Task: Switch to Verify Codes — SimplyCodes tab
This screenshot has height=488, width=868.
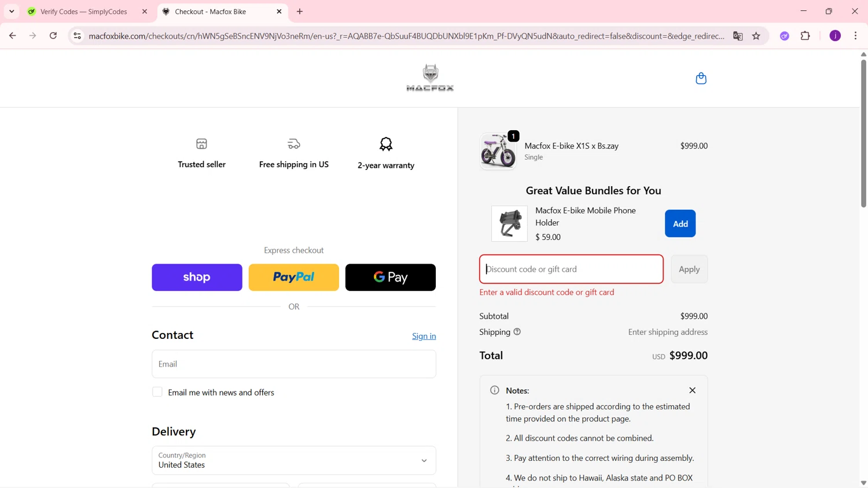Action: pos(84,12)
